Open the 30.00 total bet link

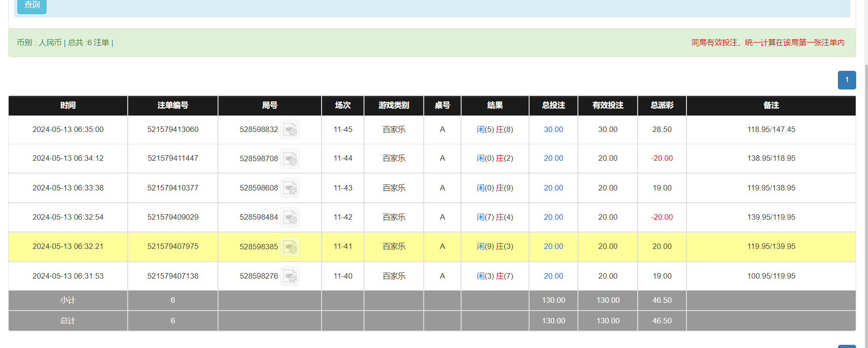[553, 130]
